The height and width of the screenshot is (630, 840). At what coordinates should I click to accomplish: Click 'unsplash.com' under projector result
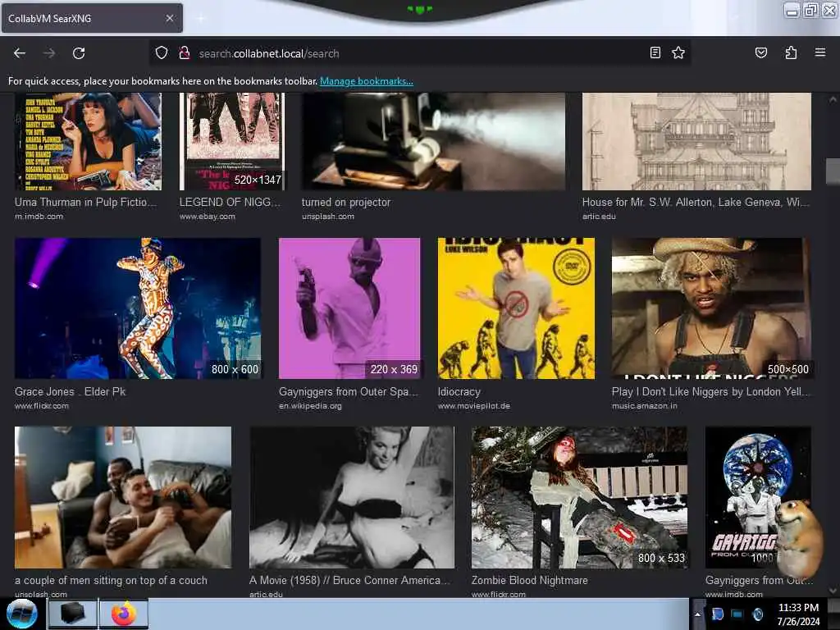[x=328, y=217]
